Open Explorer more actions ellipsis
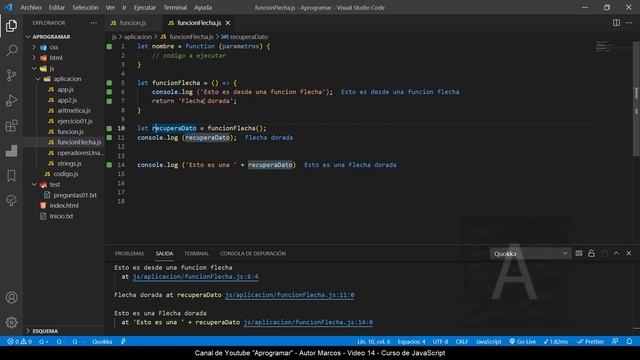The height and width of the screenshot is (360, 640). (94, 23)
